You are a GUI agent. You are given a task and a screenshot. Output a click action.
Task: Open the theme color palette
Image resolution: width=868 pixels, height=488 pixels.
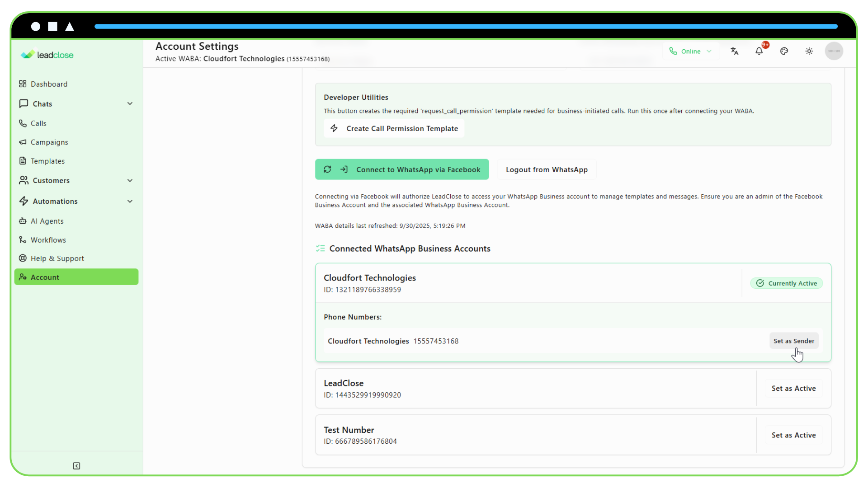point(784,51)
